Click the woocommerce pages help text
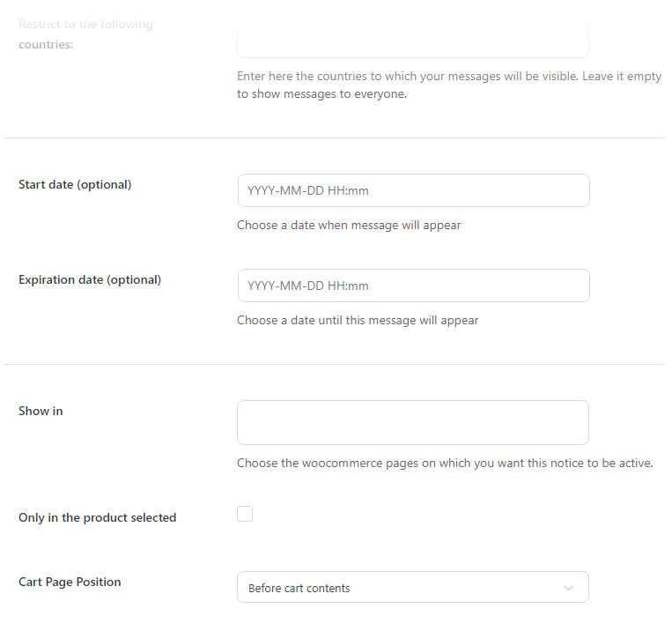The width and height of the screenshot is (672, 631). (445, 464)
